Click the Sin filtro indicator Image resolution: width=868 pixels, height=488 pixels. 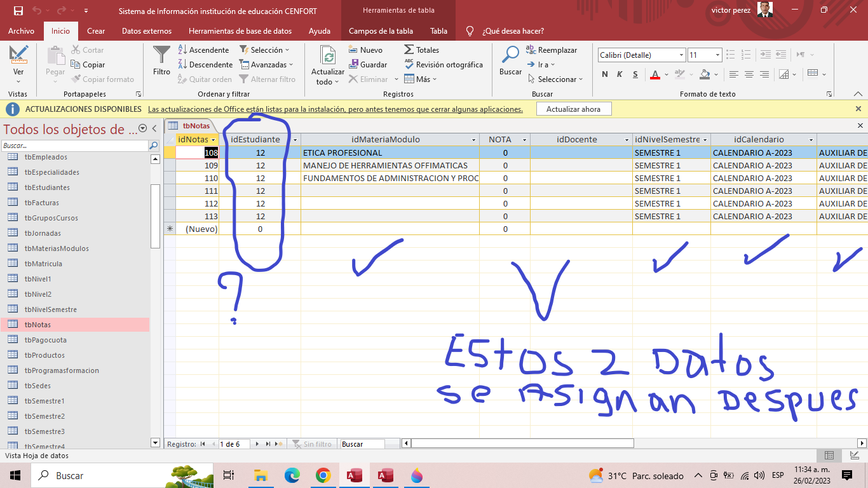311,444
